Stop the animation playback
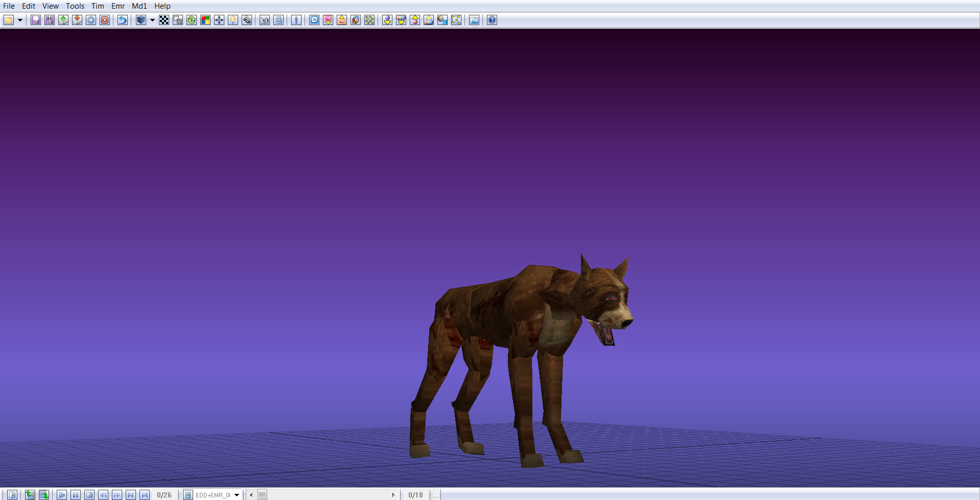 click(x=89, y=495)
